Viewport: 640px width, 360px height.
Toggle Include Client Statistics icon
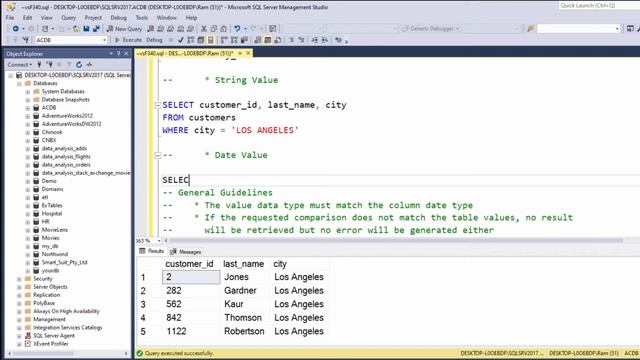pos(244,40)
